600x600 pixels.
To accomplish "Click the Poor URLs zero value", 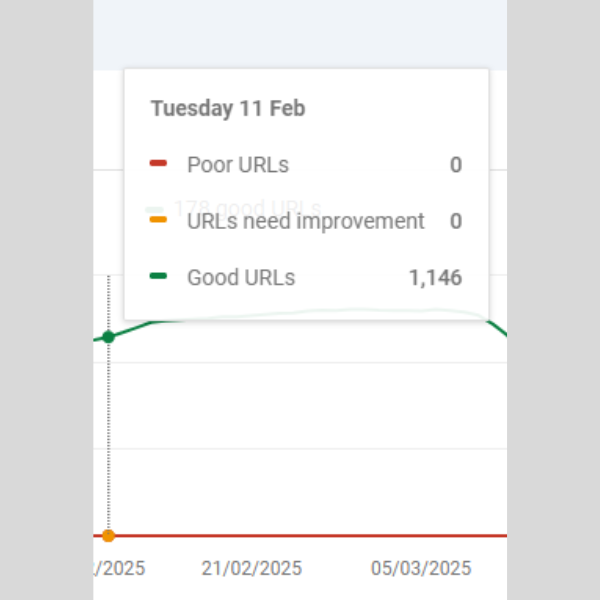I will pos(455,165).
